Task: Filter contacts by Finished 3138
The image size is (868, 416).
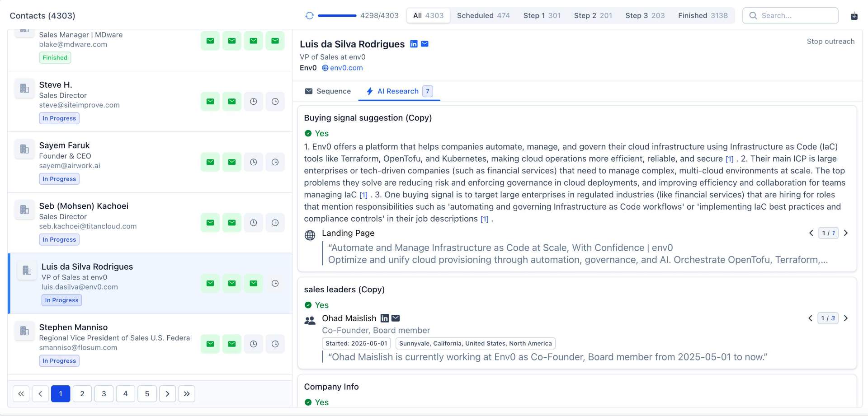Action: [703, 15]
